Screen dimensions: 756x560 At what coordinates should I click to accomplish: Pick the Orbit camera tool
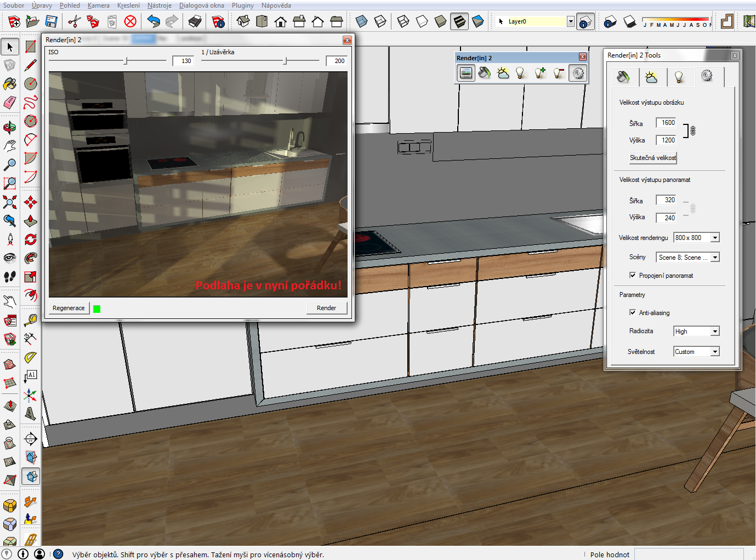[x=10, y=127]
